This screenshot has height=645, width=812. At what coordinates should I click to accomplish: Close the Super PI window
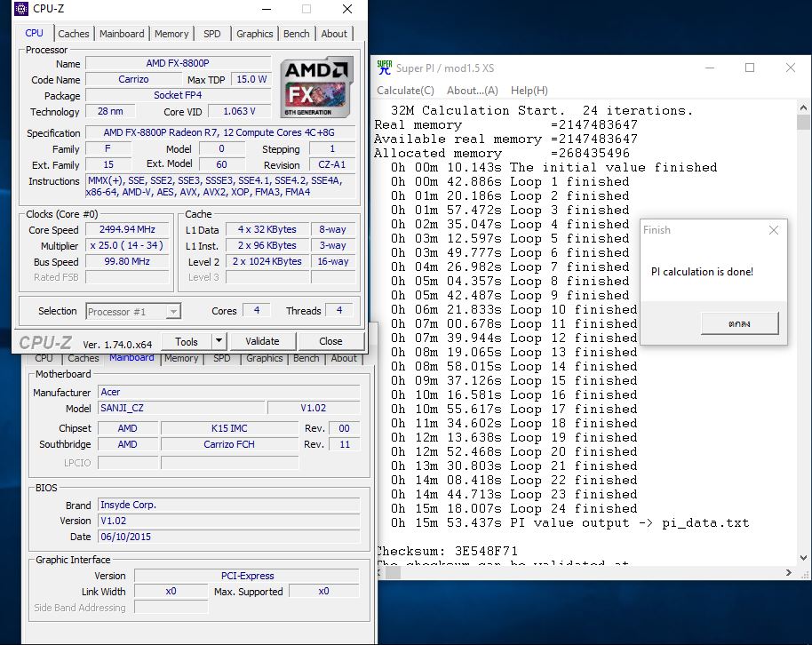791,68
